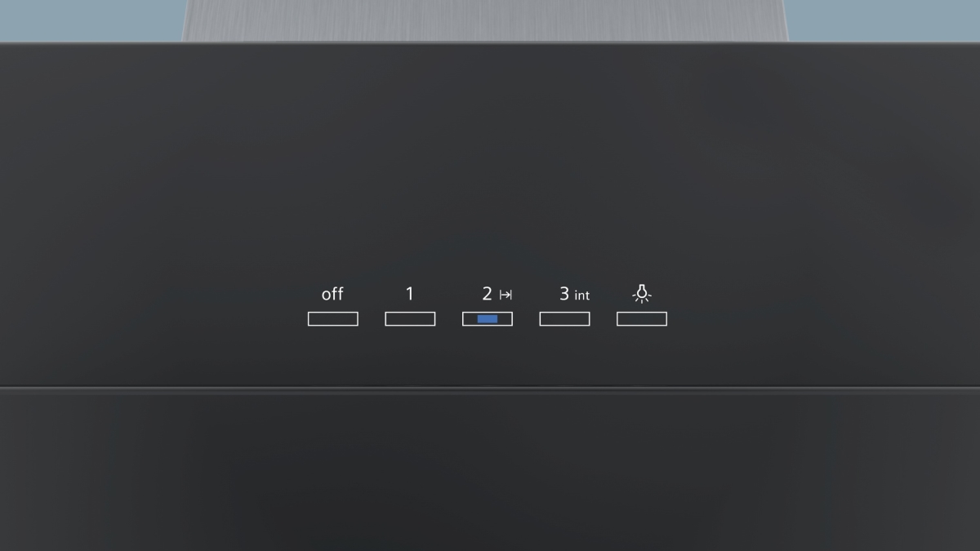The height and width of the screenshot is (551, 980).
Task: Tap the indicator box under 3 int
Action: (564, 319)
